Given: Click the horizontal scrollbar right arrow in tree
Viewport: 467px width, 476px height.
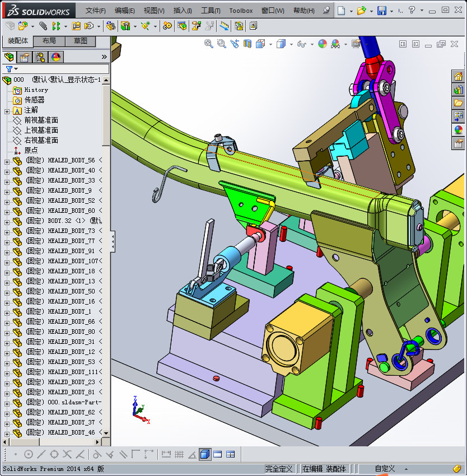Looking at the screenshot, I should tap(97, 442).
